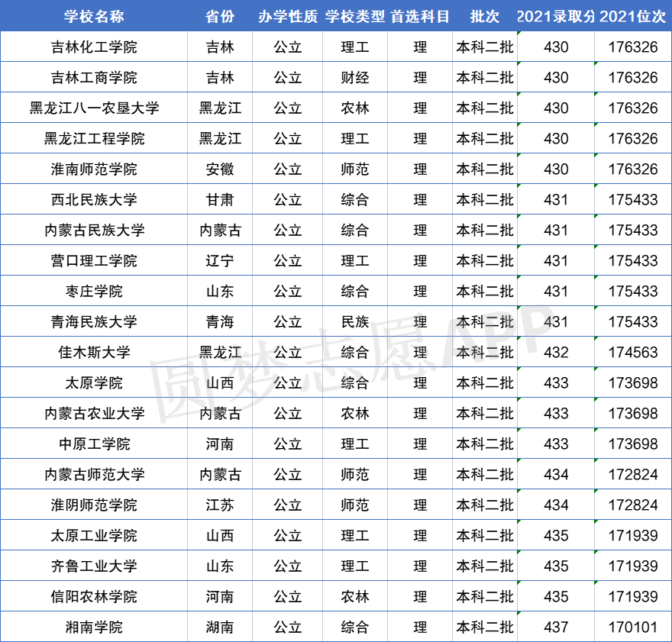The height and width of the screenshot is (642, 672).
Task: Click the 2021位次 column header
Action: 633,16
